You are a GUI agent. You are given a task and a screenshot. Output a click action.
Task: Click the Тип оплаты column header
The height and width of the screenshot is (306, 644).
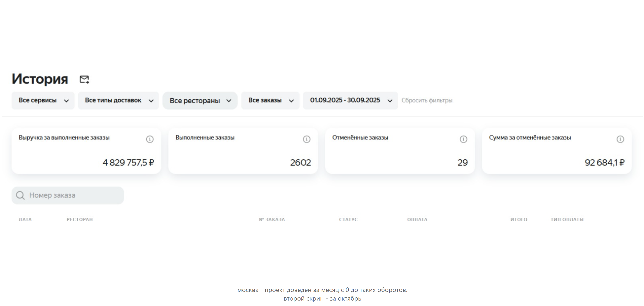point(567,219)
